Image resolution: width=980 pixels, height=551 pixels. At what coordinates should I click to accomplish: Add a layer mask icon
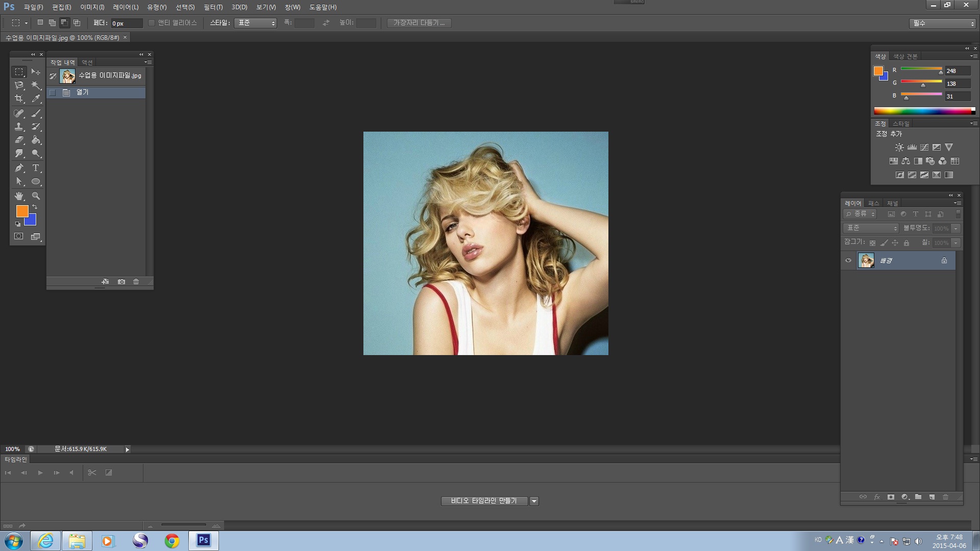[891, 497]
